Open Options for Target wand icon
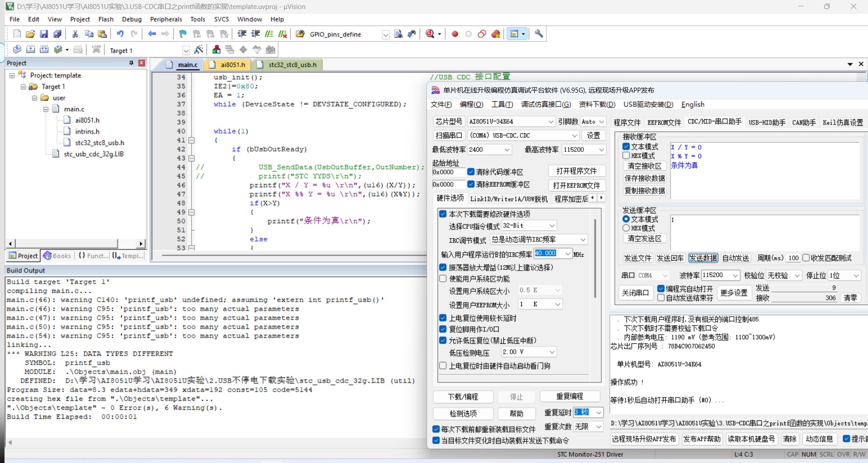The image size is (868, 463). pos(198,50)
